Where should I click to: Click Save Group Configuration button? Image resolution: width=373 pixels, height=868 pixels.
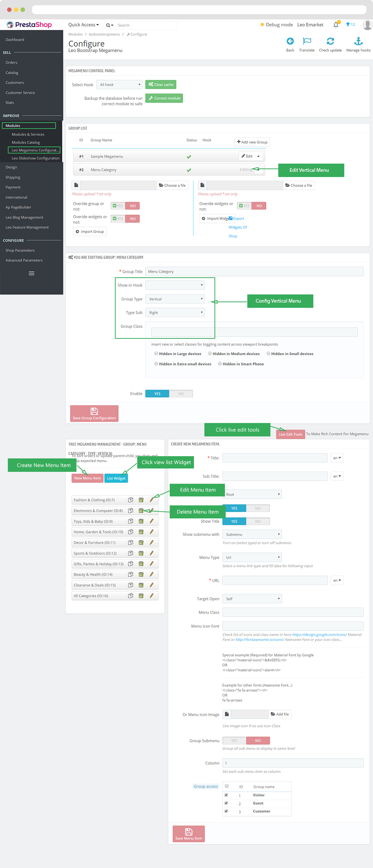coord(94,414)
